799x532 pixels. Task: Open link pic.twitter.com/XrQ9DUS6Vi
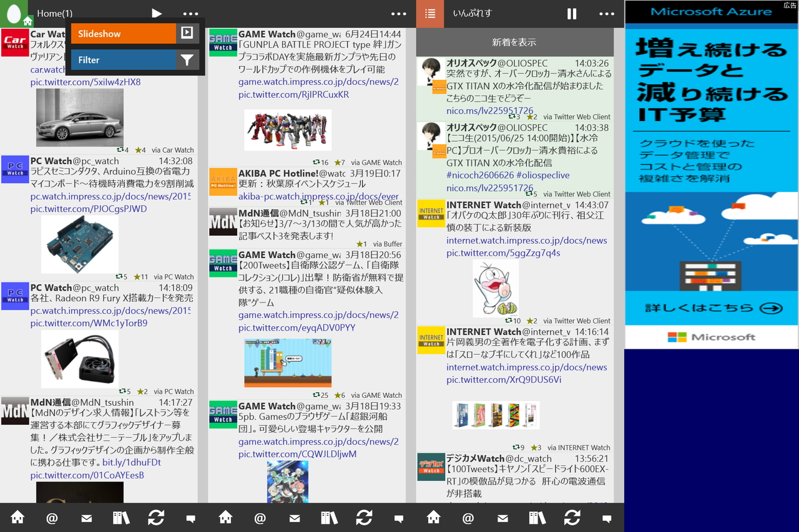click(504, 380)
